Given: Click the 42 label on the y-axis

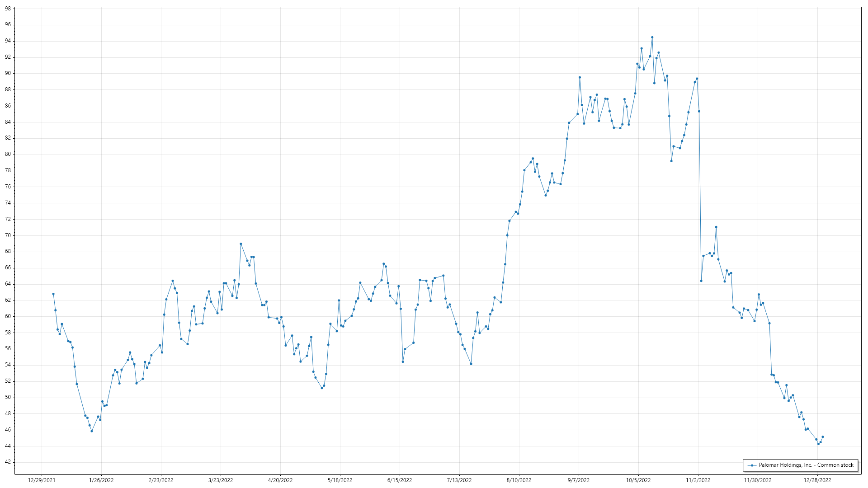Looking at the screenshot, I should [8, 462].
